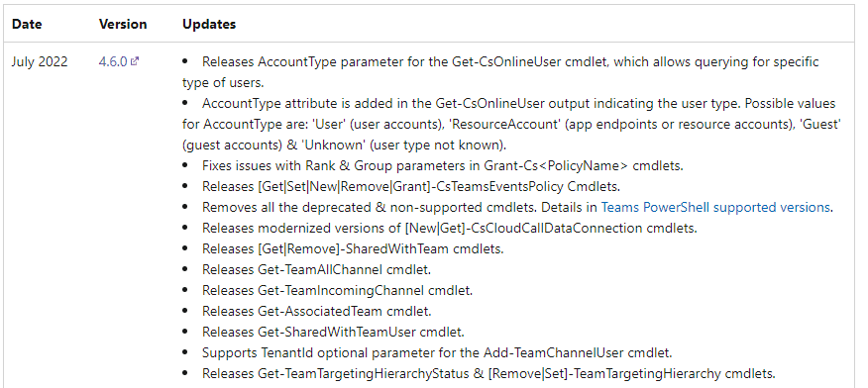Click 'Releases Get-SharedWithTeamUser cmdlet' line
868x388 pixels.
(x=333, y=333)
